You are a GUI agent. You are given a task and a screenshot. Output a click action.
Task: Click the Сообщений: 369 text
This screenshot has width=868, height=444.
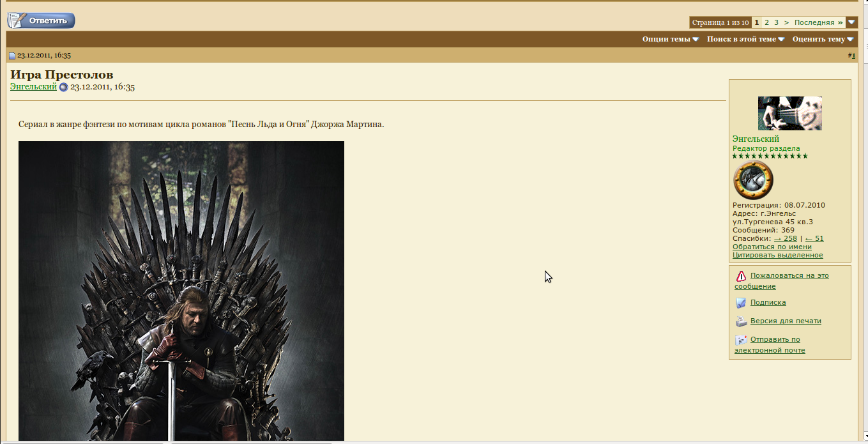tap(763, 230)
